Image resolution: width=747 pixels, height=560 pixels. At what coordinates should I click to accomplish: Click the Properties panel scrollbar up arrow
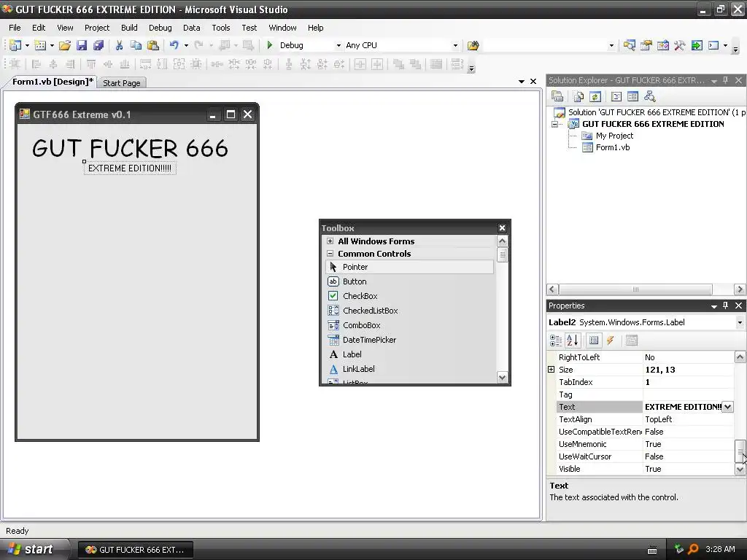click(x=740, y=357)
